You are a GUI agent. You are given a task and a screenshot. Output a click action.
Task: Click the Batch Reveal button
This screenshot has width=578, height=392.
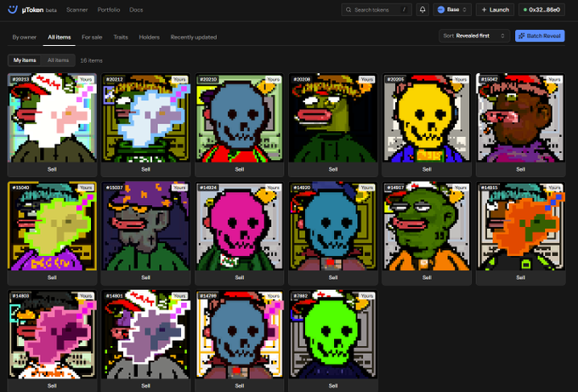tap(540, 36)
